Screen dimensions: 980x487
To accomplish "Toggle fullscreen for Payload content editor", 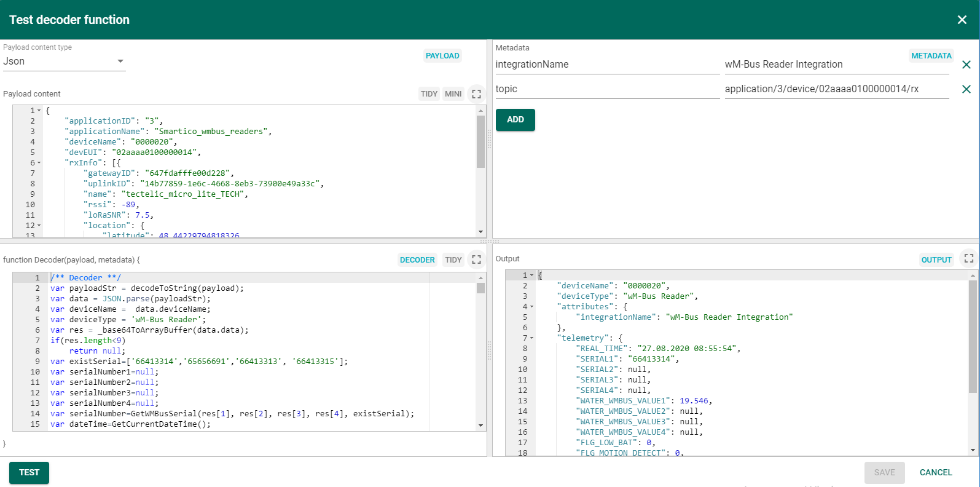I will coord(476,94).
